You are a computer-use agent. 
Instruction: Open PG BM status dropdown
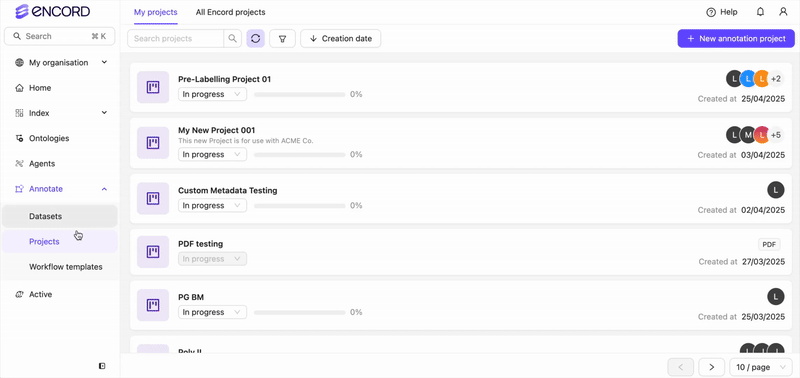(212, 312)
